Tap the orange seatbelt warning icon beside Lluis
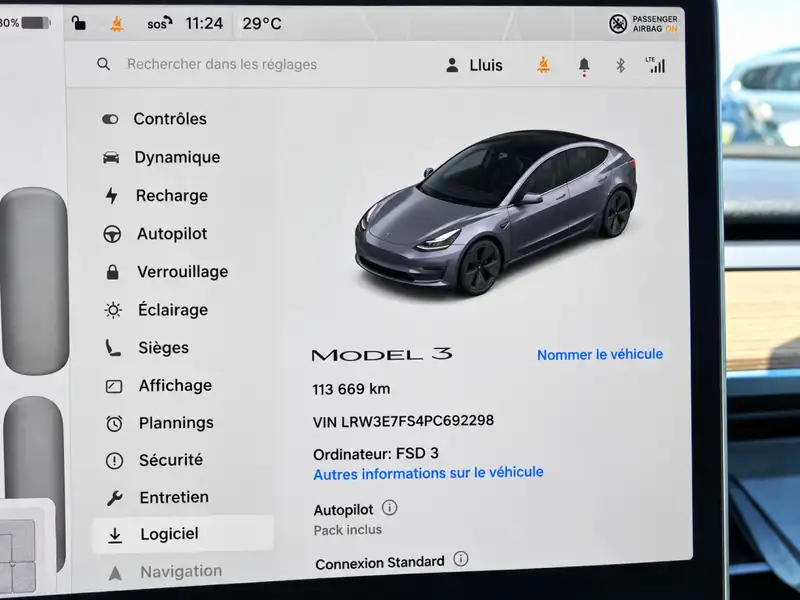 click(543, 65)
